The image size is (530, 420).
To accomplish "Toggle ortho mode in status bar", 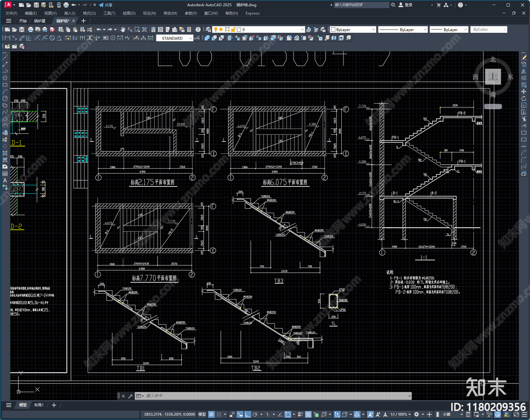I will coord(248,414).
